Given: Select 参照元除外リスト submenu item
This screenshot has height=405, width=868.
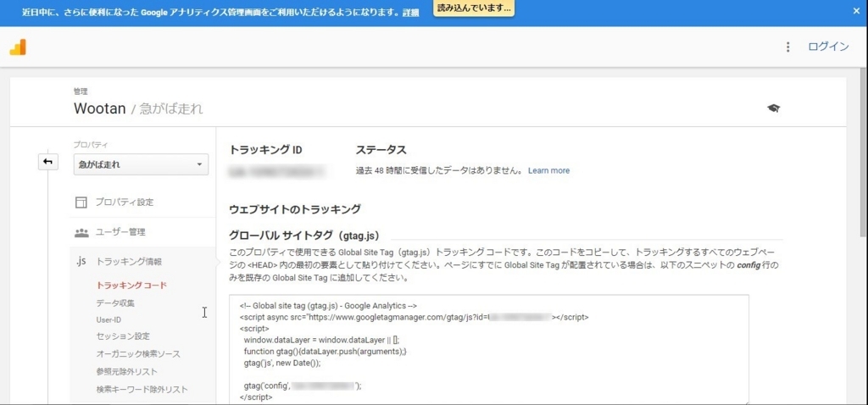Looking at the screenshot, I should [127, 371].
